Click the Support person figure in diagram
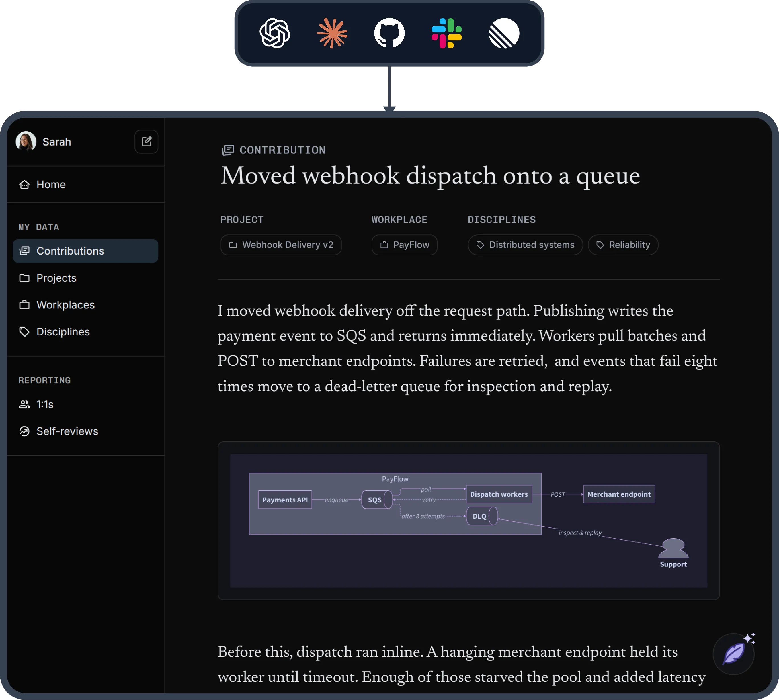The width and height of the screenshot is (779, 700). (x=673, y=548)
